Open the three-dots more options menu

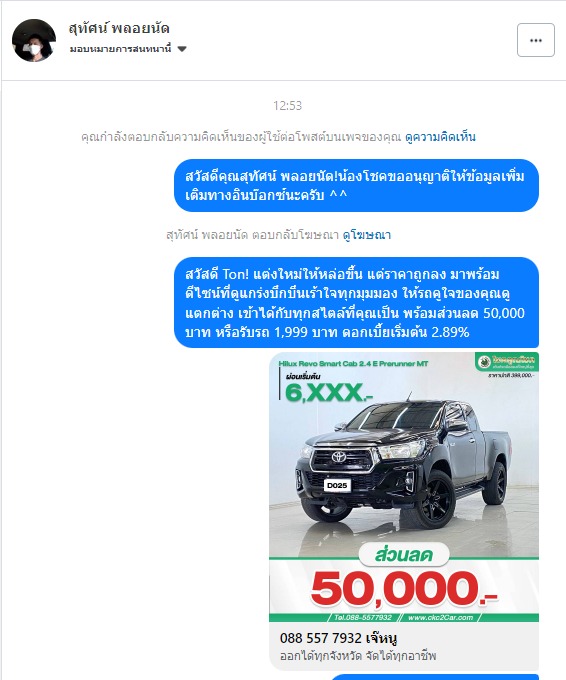click(536, 40)
